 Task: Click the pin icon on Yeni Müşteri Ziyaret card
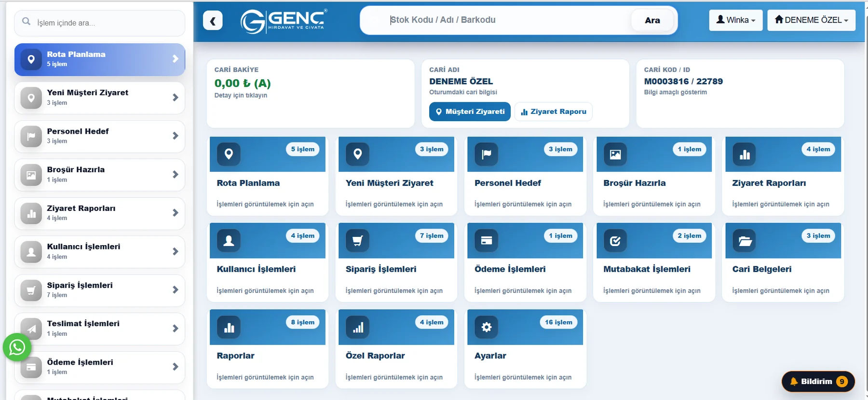pos(357,154)
